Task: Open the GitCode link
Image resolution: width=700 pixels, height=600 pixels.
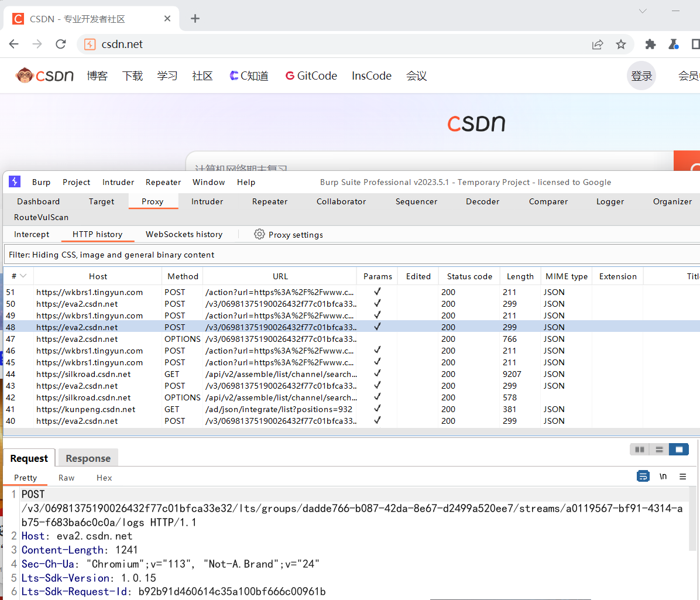Action: click(311, 76)
